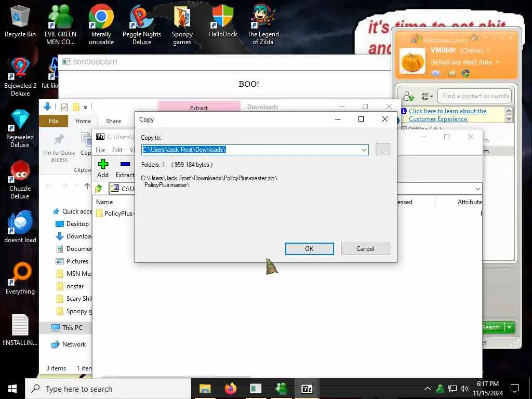Select Desktop in Explorer sidebar
Viewport: 532px width, 399px height.
(72, 224)
